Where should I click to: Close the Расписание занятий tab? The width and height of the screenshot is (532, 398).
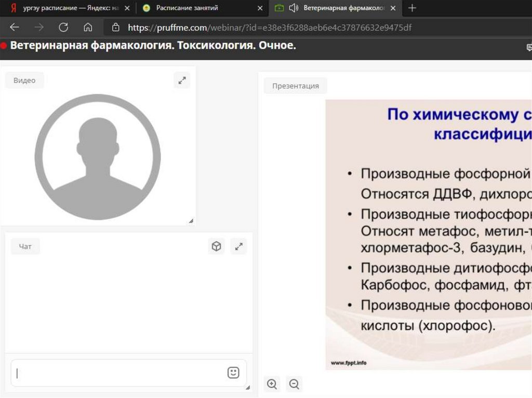(x=260, y=8)
